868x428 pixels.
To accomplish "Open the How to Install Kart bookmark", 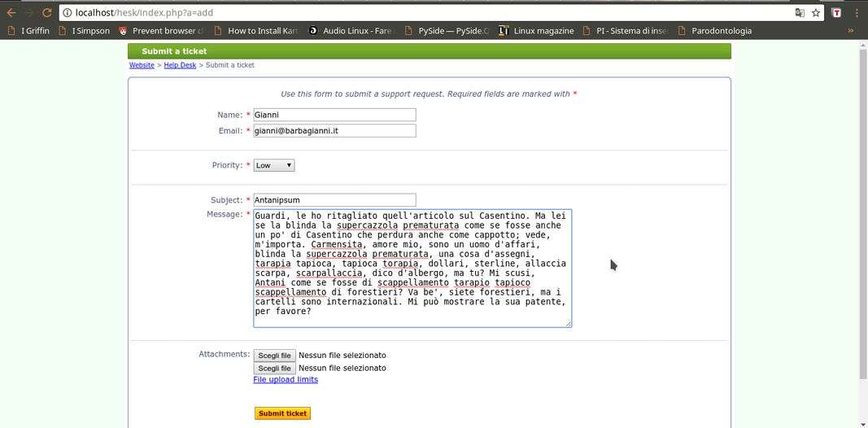I will pos(255,31).
